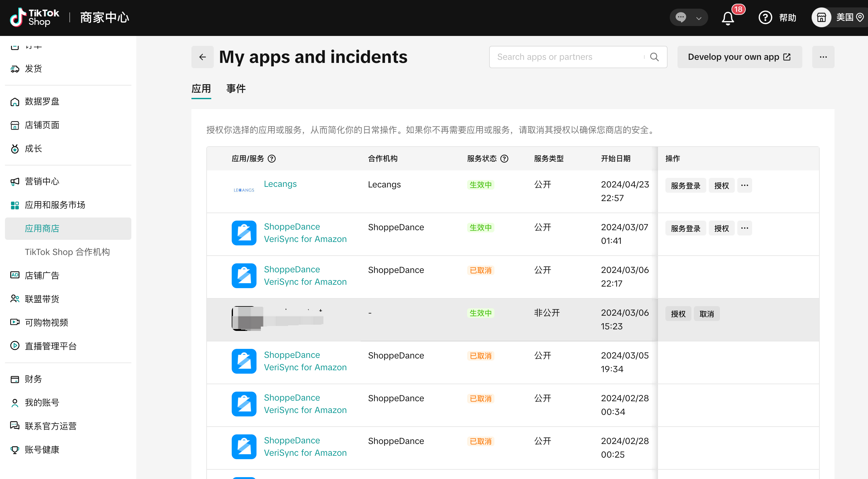Open page-level more options ellipsis button
Screen dimensions: 868x479
click(x=823, y=57)
